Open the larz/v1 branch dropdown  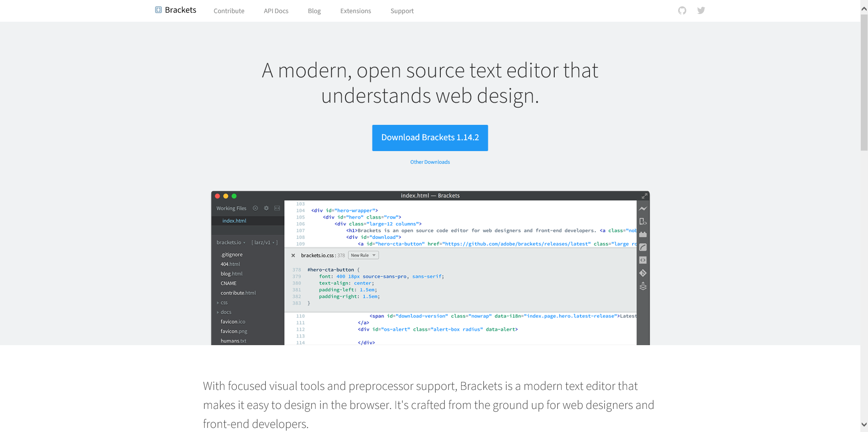click(x=264, y=242)
